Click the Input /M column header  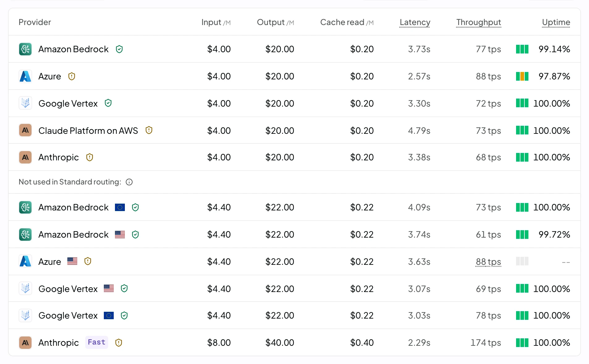tap(216, 22)
